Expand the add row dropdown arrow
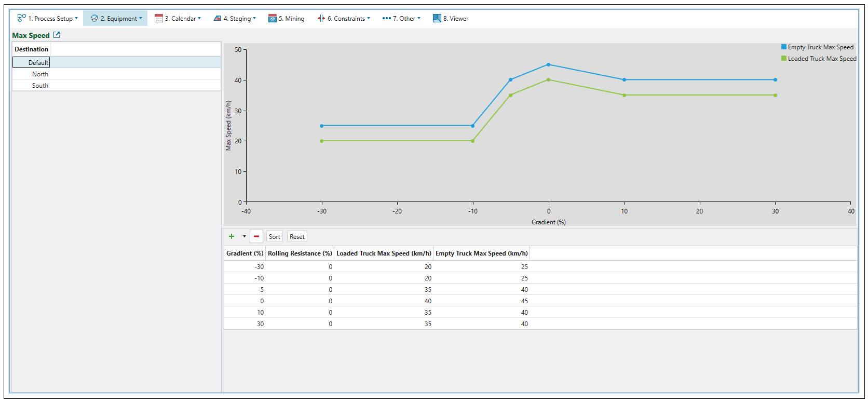Image resolution: width=868 pixels, height=403 pixels. 245,236
